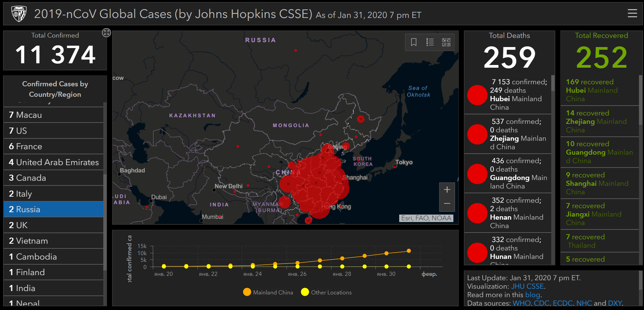The image size is (644, 310).
Task: Select Zhejiang 14 recovered entry
Action: pos(599,121)
